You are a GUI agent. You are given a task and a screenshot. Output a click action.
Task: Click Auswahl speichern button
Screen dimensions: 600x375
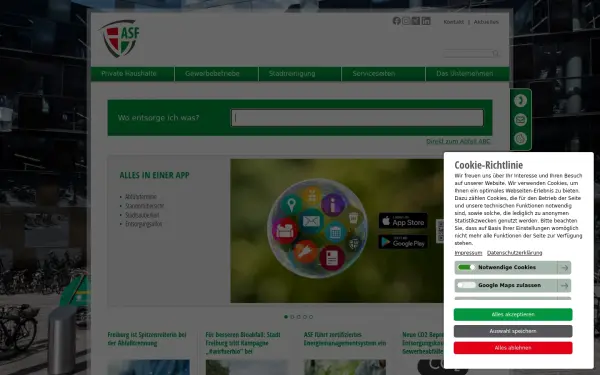click(513, 331)
